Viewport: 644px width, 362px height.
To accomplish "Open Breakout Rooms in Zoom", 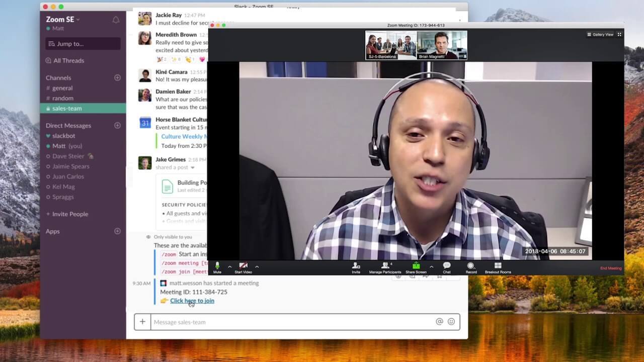I will click(498, 267).
